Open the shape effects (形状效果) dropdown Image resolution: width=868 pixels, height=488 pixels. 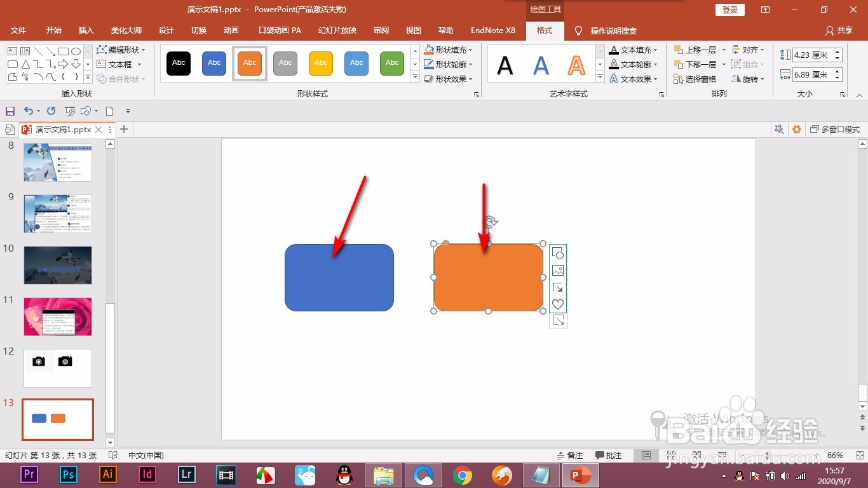pyautogui.click(x=449, y=79)
